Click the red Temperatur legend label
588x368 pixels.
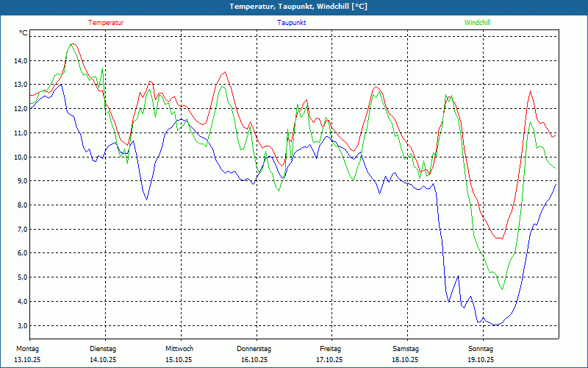tap(106, 23)
